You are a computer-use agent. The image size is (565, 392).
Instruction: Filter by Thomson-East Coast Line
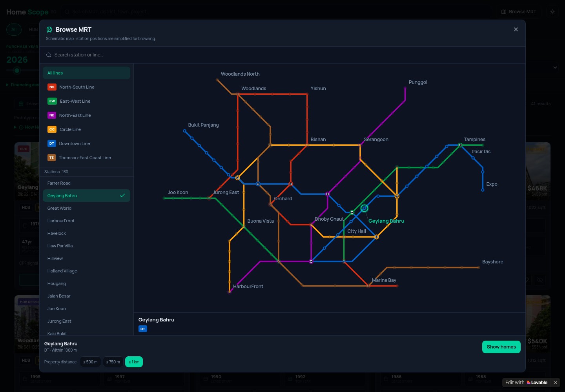(86, 158)
